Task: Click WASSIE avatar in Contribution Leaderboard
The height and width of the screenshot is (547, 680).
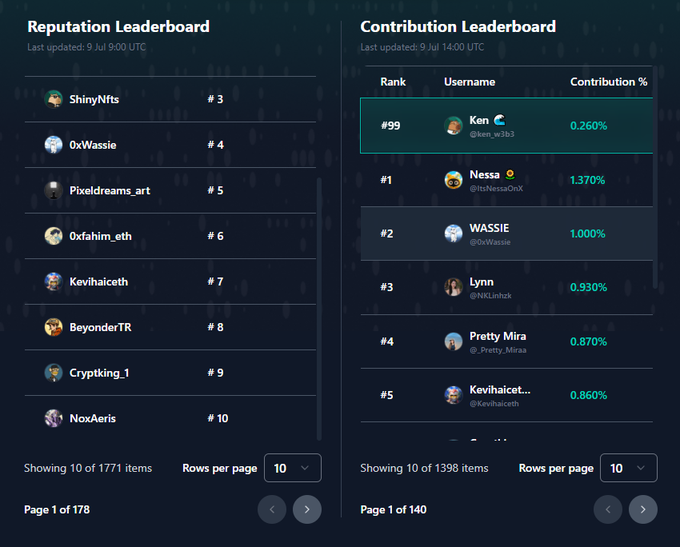Action: [x=453, y=233]
